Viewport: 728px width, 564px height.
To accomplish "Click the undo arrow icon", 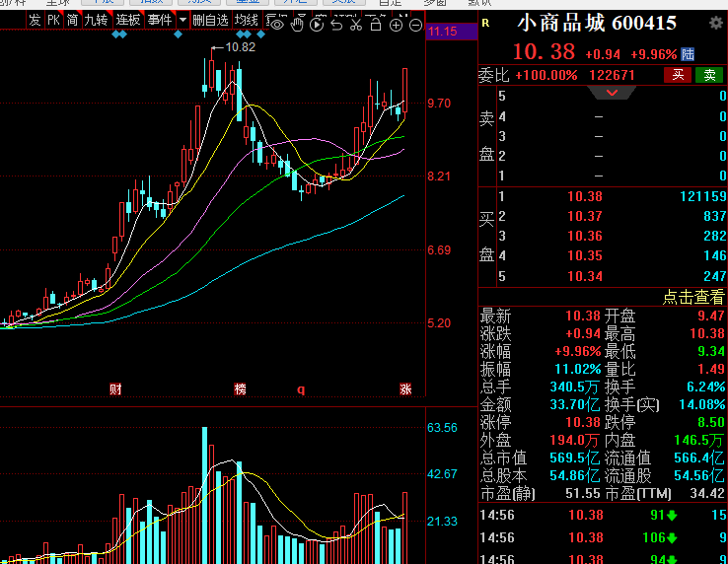I will pos(336,25).
